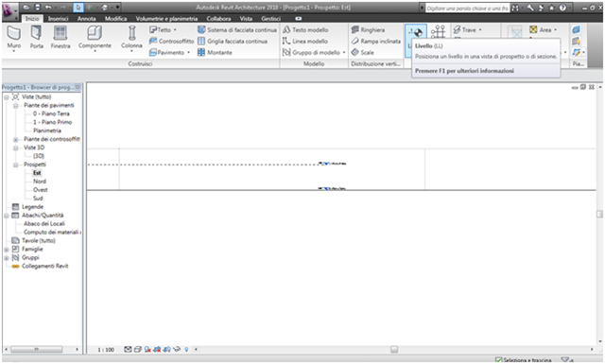Screen dimensions: 605x364
Task: Click the Griglia facciata continua tool
Action: pos(233,42)
